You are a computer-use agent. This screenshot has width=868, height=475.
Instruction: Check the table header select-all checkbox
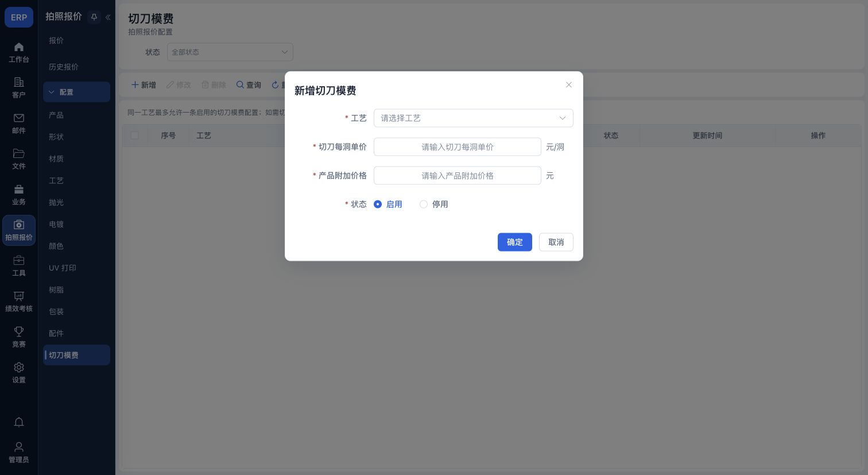point(135,136)
